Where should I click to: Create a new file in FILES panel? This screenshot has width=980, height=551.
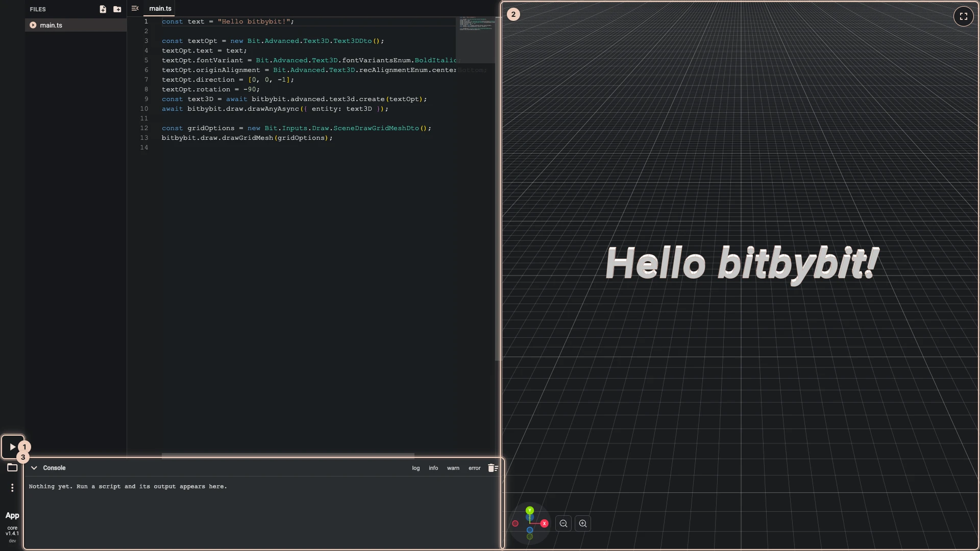click(x=103, y=9)
